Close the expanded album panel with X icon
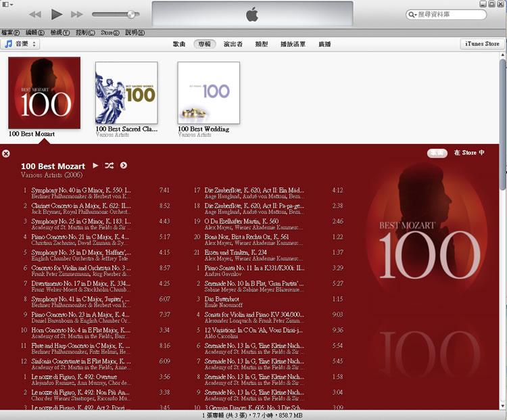 pyautogui.click(x=6, y=154)
